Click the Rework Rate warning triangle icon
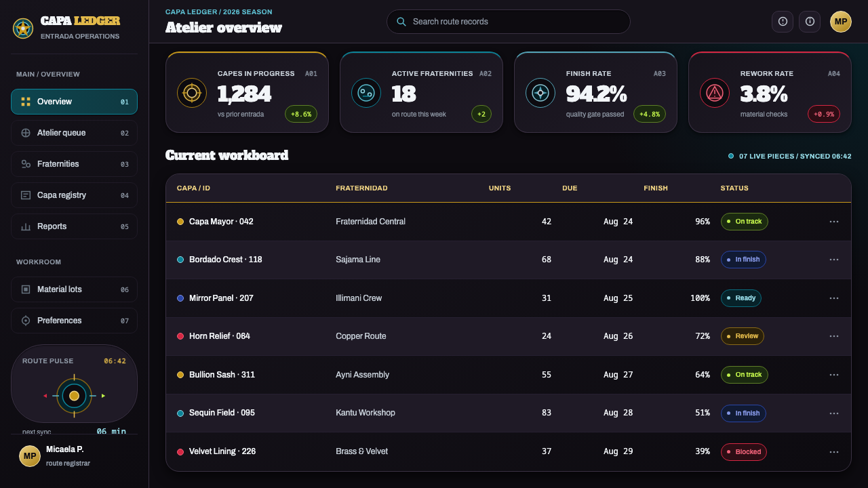Image resolution: width=868 pixels, height=488 pixels. point(715,93)
